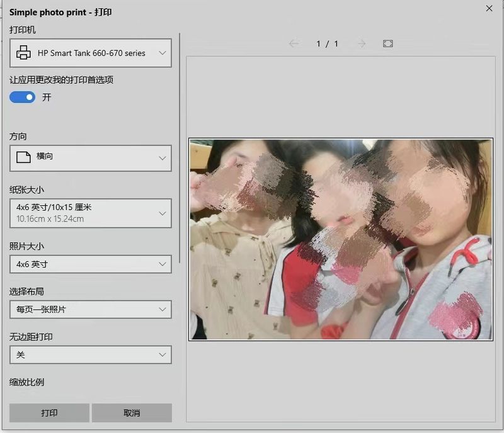Click the photo preview image
Screen dimensions: 504x433
click(x=340, y=240)
